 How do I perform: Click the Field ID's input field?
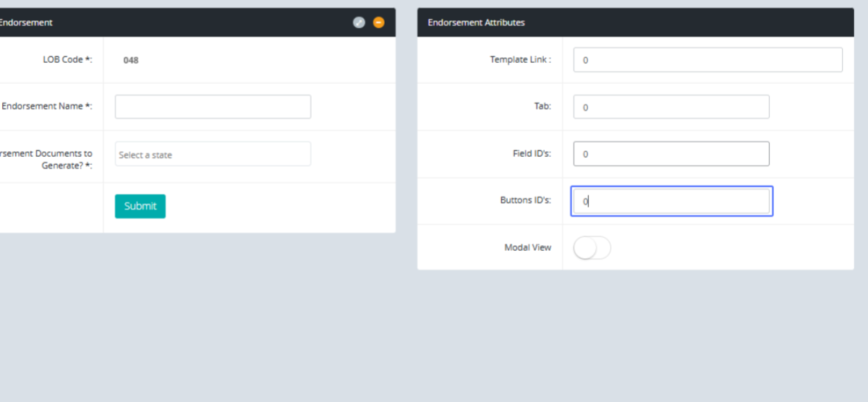pyautogui.click(x=671, y=154)
